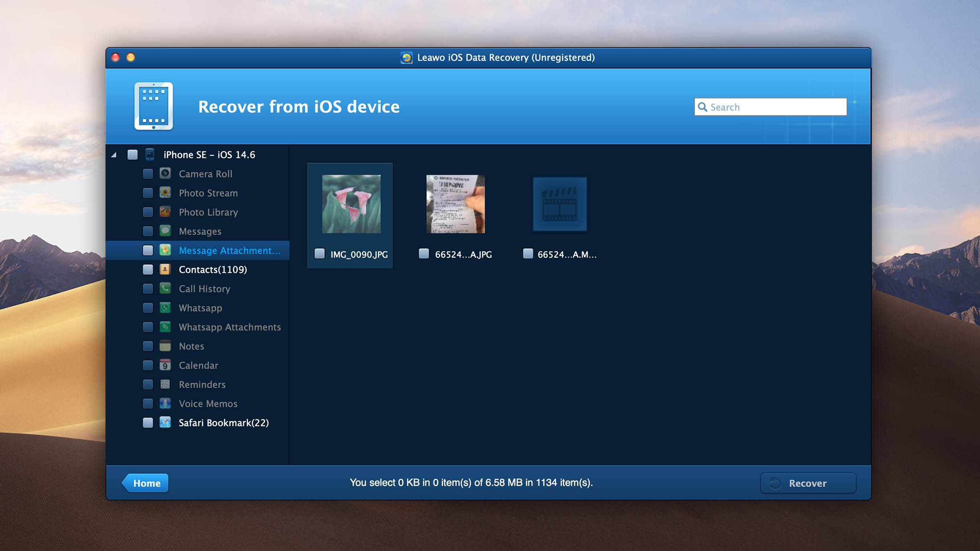Click the Whatsapp Attachments icon
The height and width of the screenshot is (551, 980).
pyautogui.click(x=165, y=327)
